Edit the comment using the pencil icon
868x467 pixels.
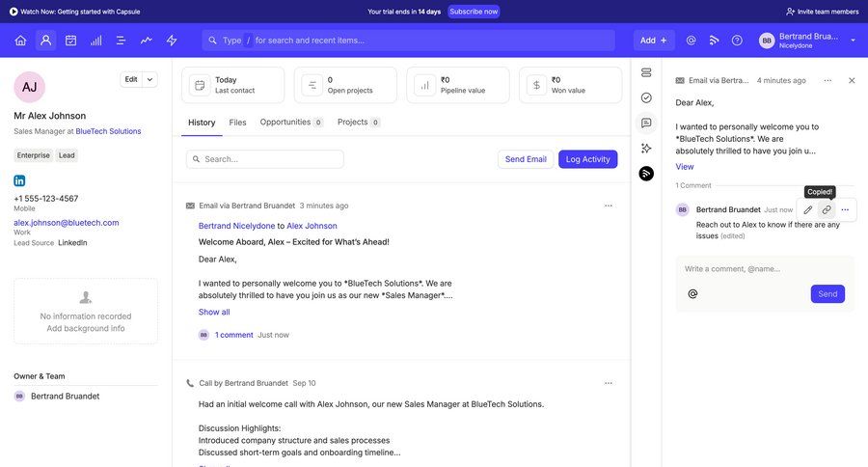pos(807,210)
